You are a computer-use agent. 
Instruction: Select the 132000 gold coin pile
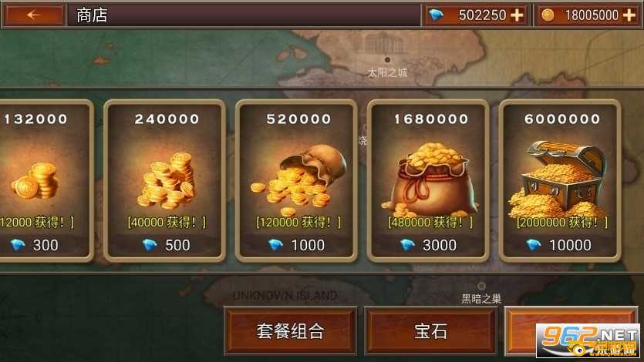click(46, 181)
